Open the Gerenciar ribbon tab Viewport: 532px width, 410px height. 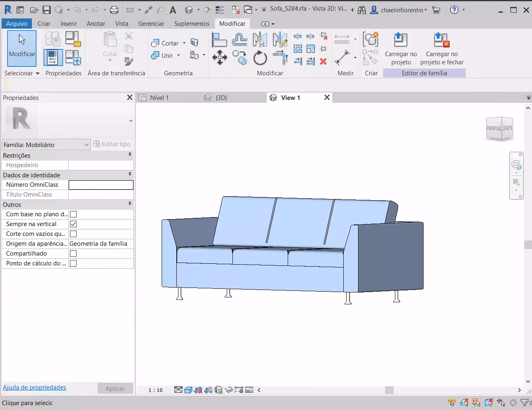[x=151, y=24]
